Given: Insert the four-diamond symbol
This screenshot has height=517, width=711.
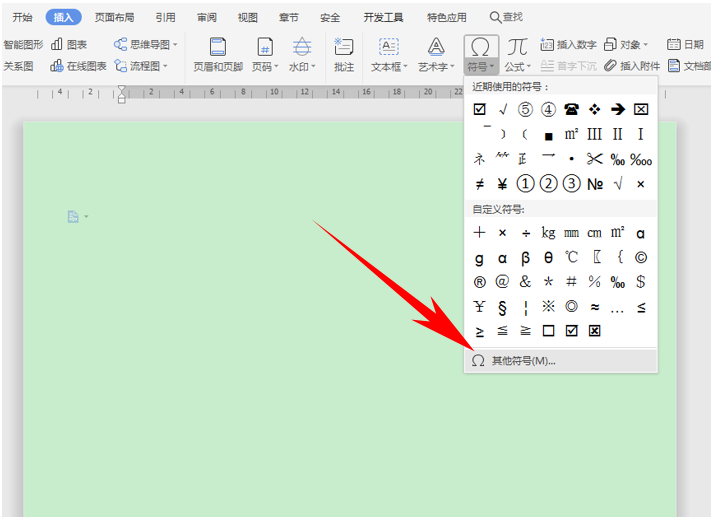Looking at the screenshot, I should (594, 109).
